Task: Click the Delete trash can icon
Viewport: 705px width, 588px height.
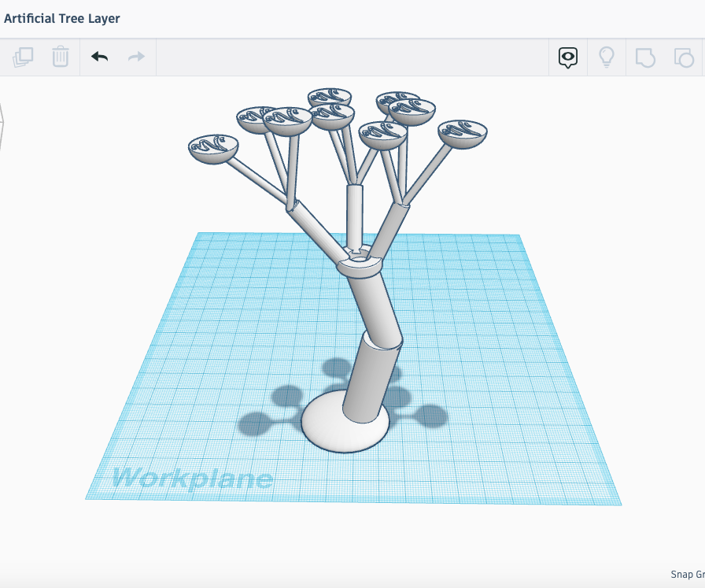Action: pyautogui.click(x=61, y=57)
